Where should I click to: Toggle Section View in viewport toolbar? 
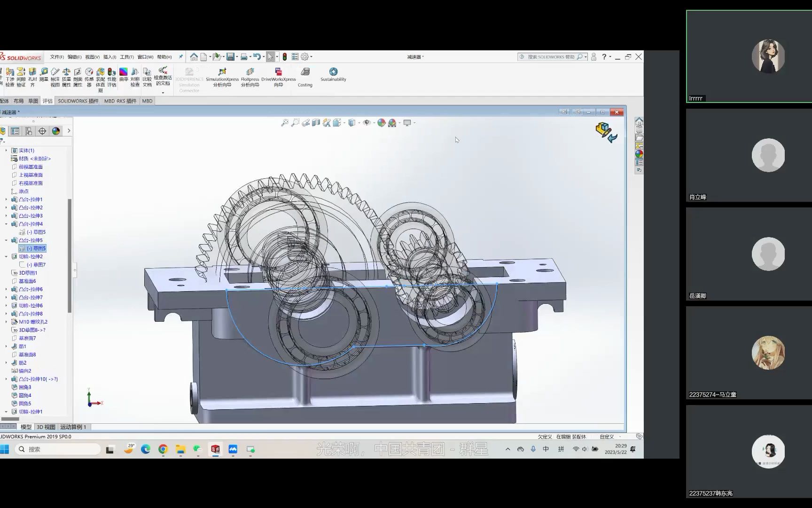316,123
